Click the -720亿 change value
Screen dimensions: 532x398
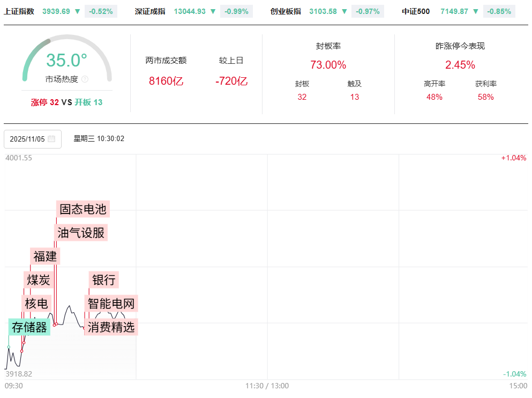231,81
